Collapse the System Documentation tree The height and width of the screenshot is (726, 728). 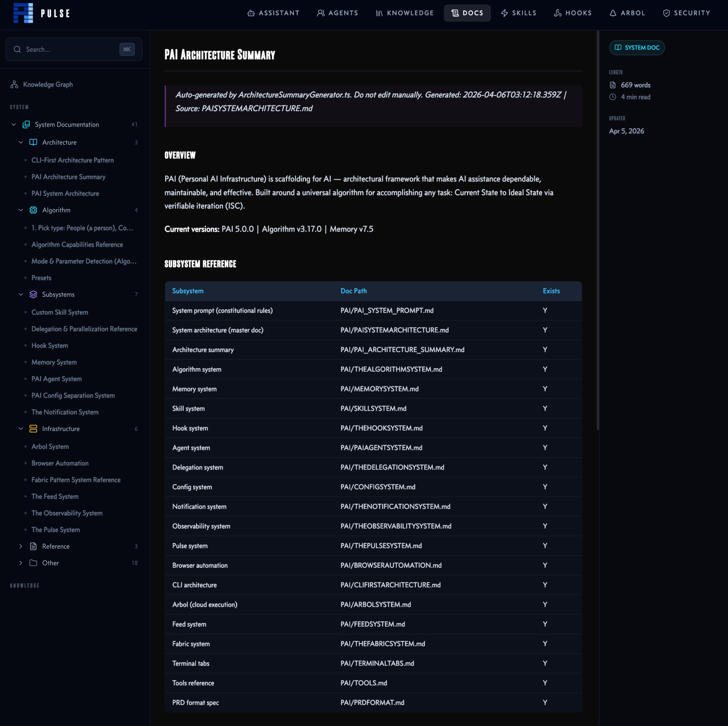14,124
